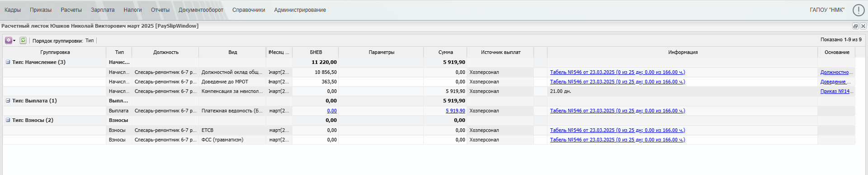The width and height of the screenshot is (868, 175).
Task: Click the Тип grouping order label
Action: (90, 40)
